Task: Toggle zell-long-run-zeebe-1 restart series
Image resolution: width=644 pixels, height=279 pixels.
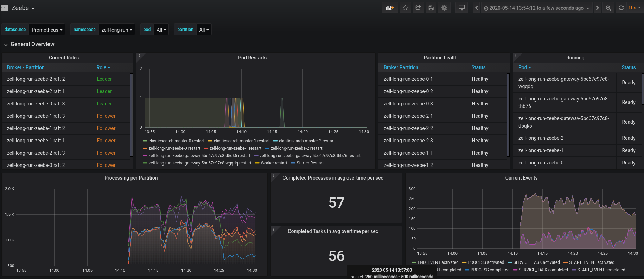Action: pos(235,148)
